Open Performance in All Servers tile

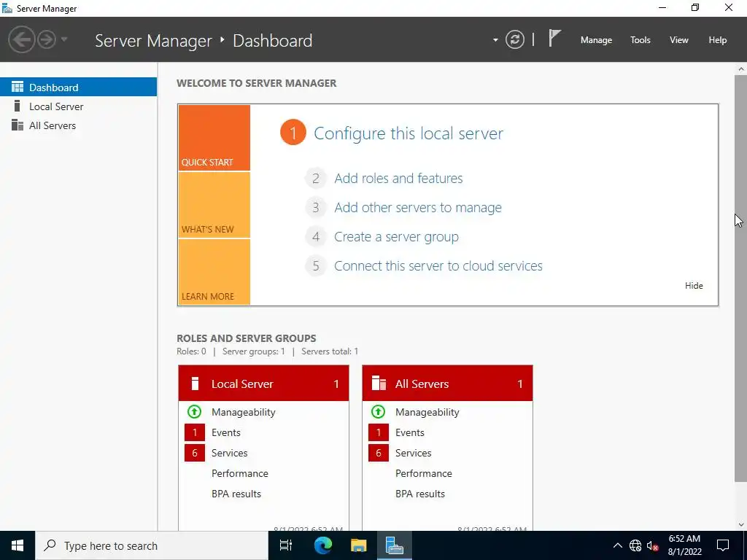coord(424,473)
